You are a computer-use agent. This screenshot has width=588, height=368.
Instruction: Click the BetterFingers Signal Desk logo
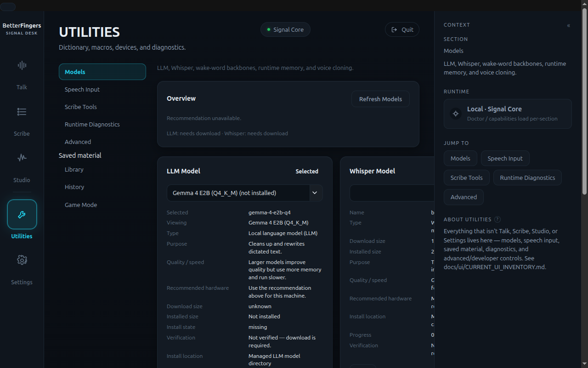pyautogui.click(x=22, y=29)
